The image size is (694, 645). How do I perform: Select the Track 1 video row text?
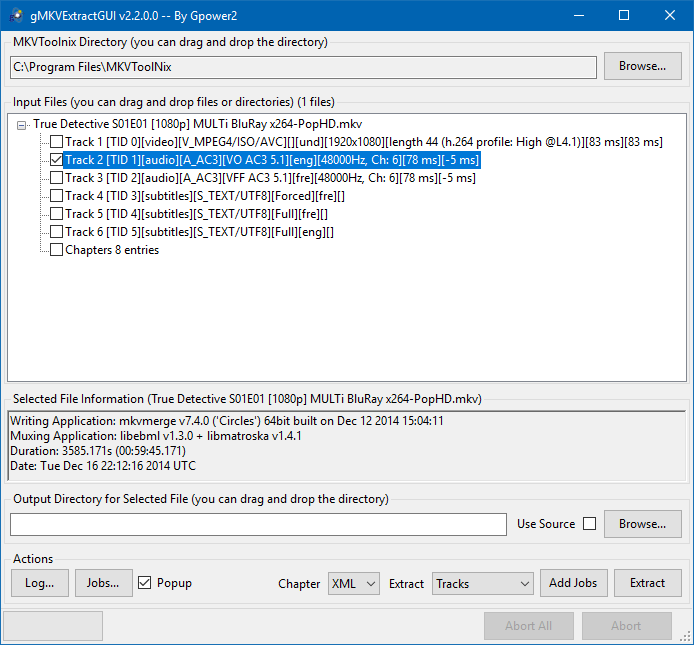364,142
